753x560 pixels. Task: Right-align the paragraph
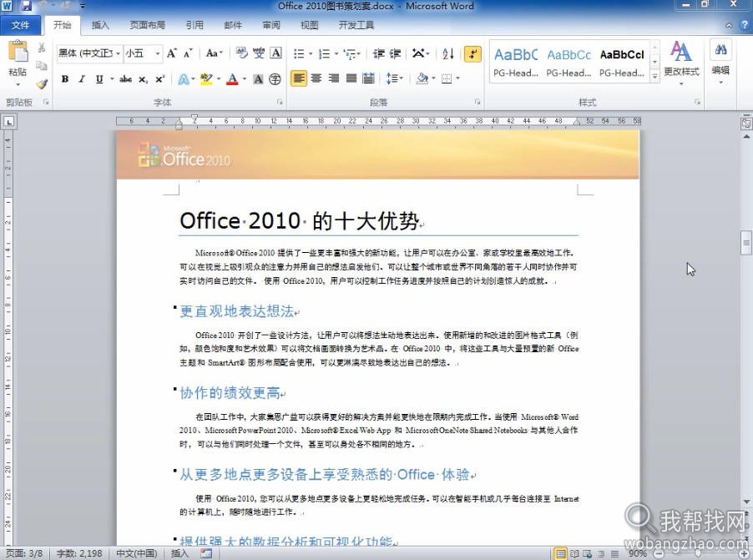click(x=334, y=78)
